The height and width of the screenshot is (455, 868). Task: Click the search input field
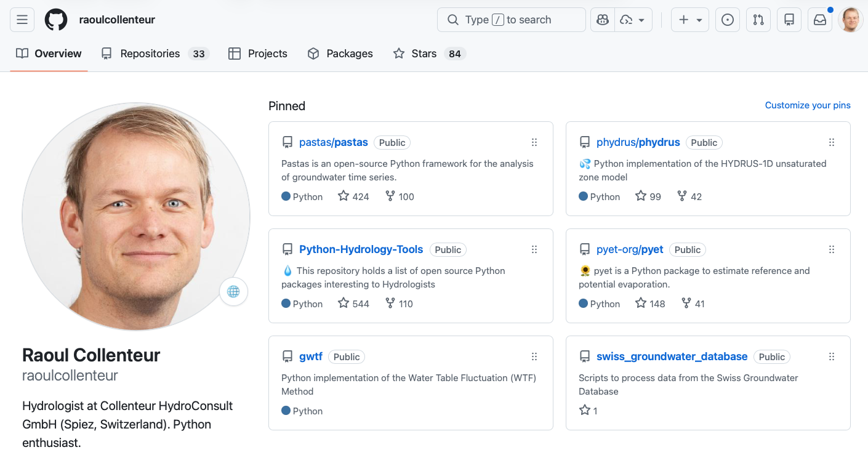click(x=511, y=20)
